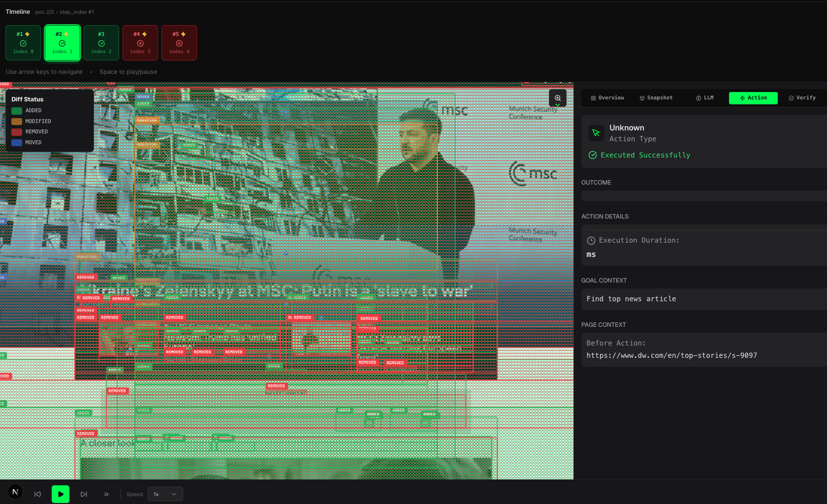Click the blue MOVED color swatch in legend
This screenshot has height=504, width=827.
point(17,143)
